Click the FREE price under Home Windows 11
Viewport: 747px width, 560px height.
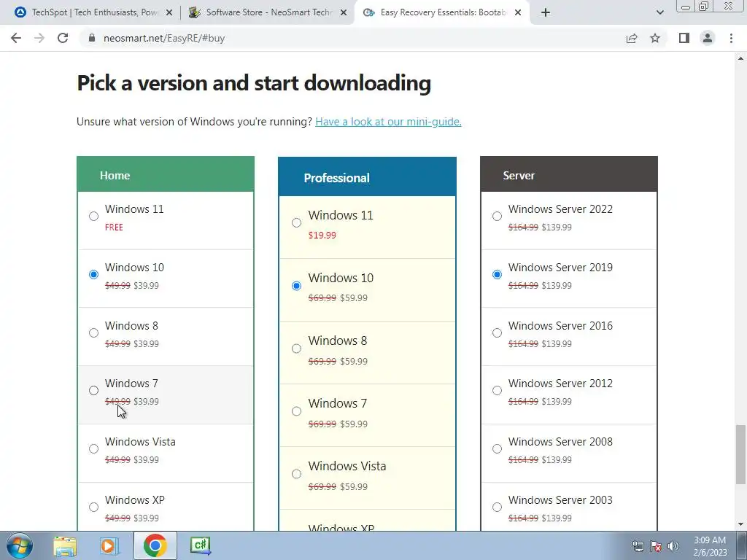pyautogui.click(x=114, y=227)
